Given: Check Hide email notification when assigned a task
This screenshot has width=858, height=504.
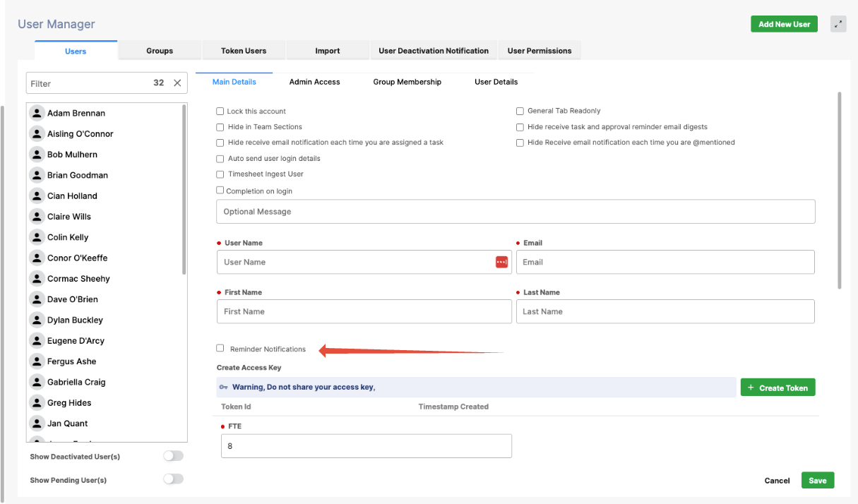Looking at the screenshot, I should [220, 143].
